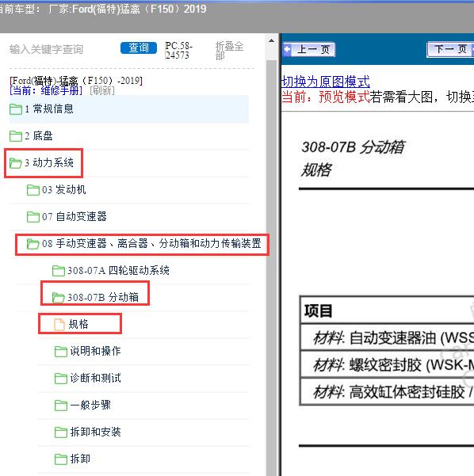
Task: Expand the 拆卸 folder label
Action: click(80, 459)
